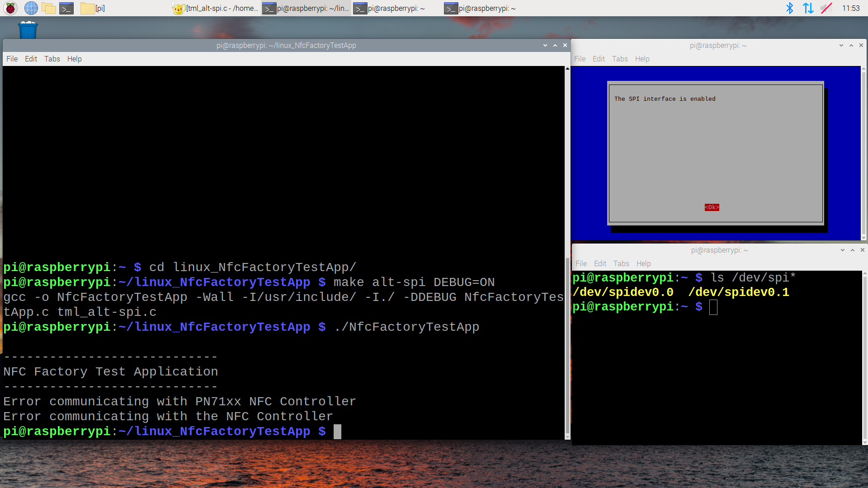This screenshot has width=868, height=488.
Task: Launch the web browser globe icon
Action: tap(31, 8)
